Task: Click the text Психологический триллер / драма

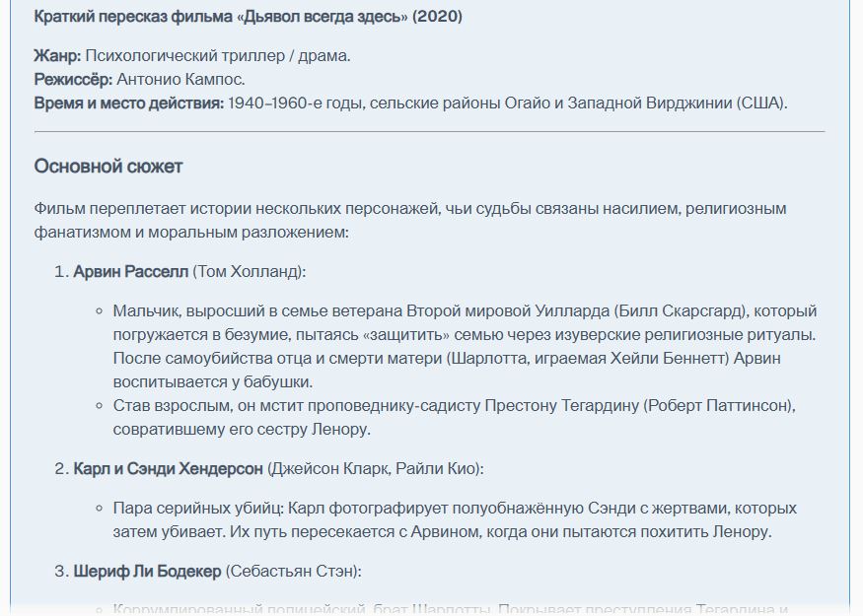Action: [217, 56]
